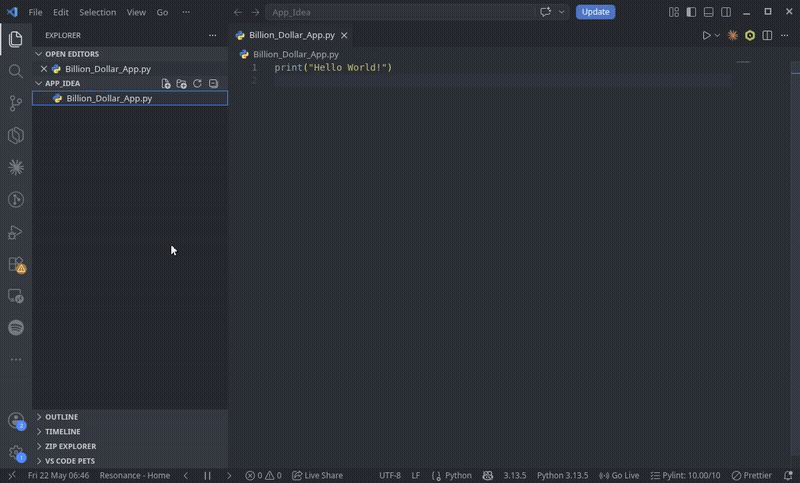The height and width of the screenshot is (483, 800).
Task: Click the blue Update button
Action: [x=595, y=12]
